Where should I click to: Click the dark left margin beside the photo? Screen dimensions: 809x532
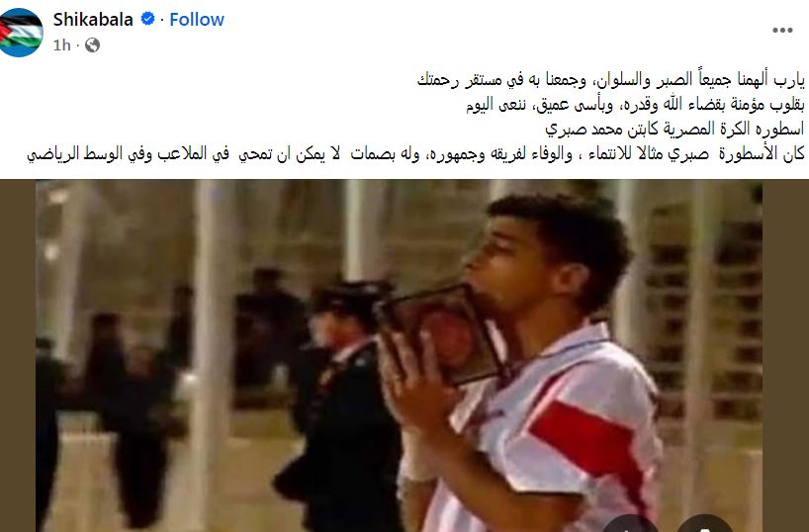point(18,356)
